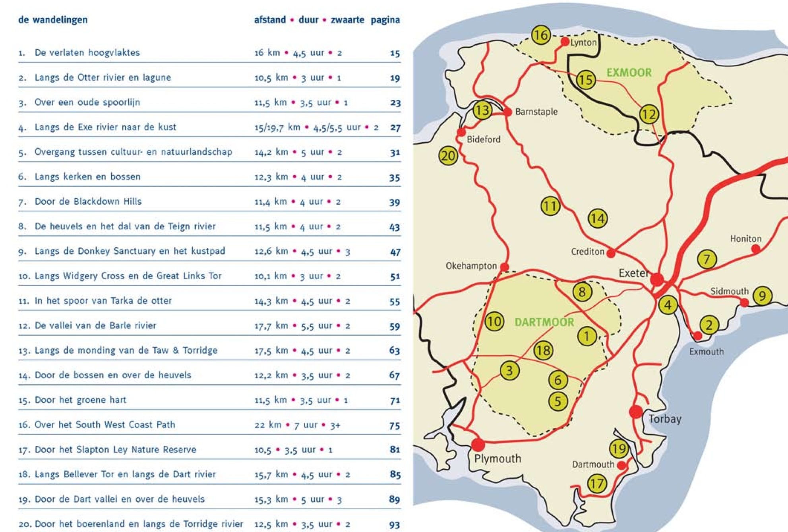
Task: Select marker 9 beside Sidmouth
Action: 762,296
